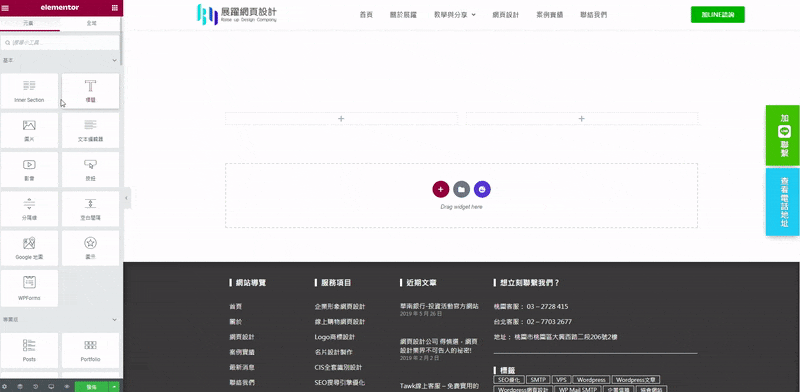The width and height of the screenshot is (800, 392).
Task: Select the Inner Section widget
Action: (30, 90)
